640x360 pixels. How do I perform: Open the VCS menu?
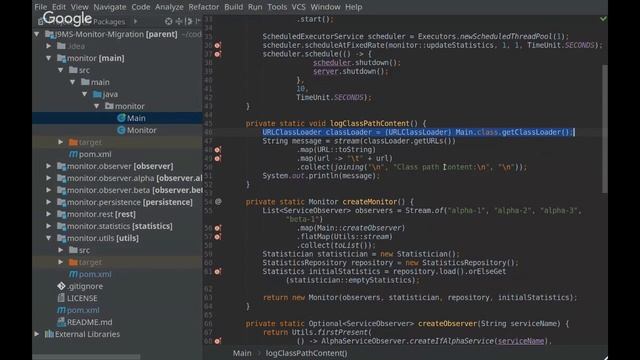tap(298, 7)
